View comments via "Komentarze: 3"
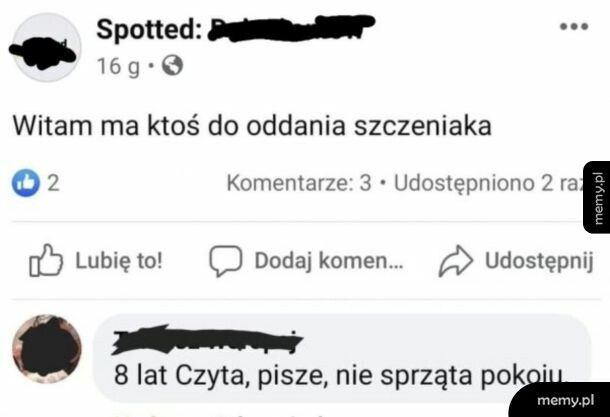 coord(300,184)
